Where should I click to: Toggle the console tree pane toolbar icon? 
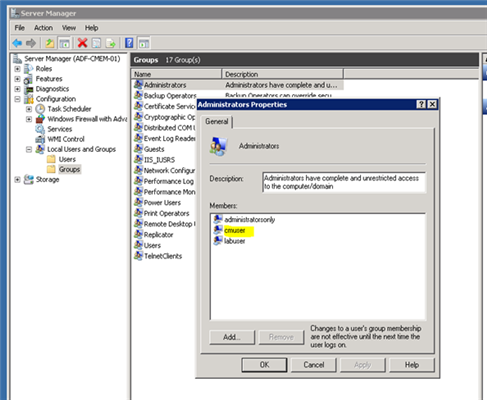(64, 43)
